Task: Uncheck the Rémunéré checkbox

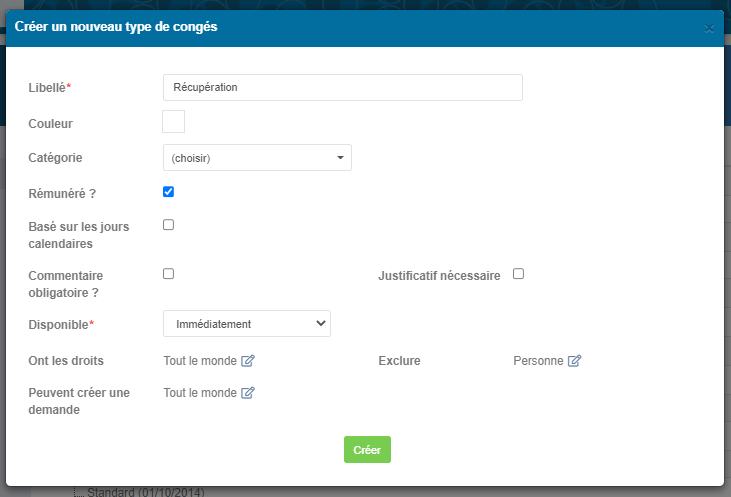Action: [168, 192]
